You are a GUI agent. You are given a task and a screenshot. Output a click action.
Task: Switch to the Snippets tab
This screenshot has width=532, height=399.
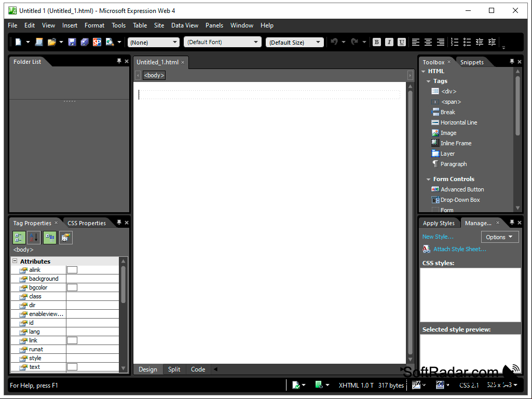coord(472,62)
